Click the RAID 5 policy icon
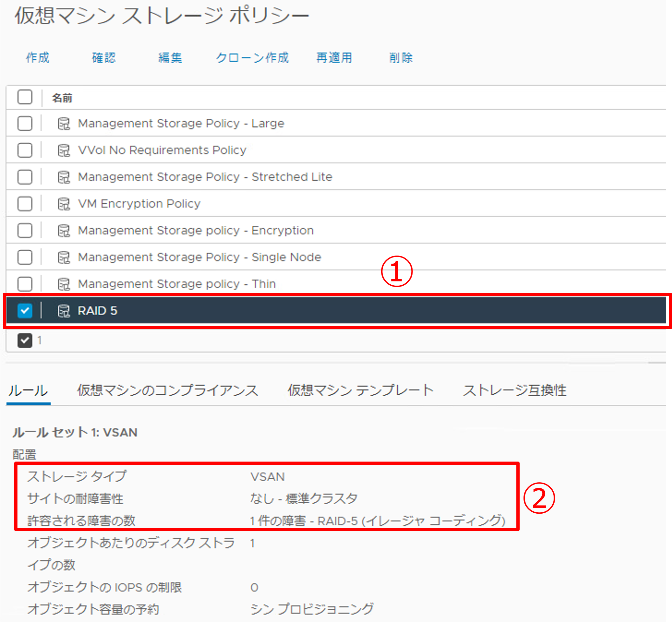The width and height of the screenshot is (672, 622). 64,311
